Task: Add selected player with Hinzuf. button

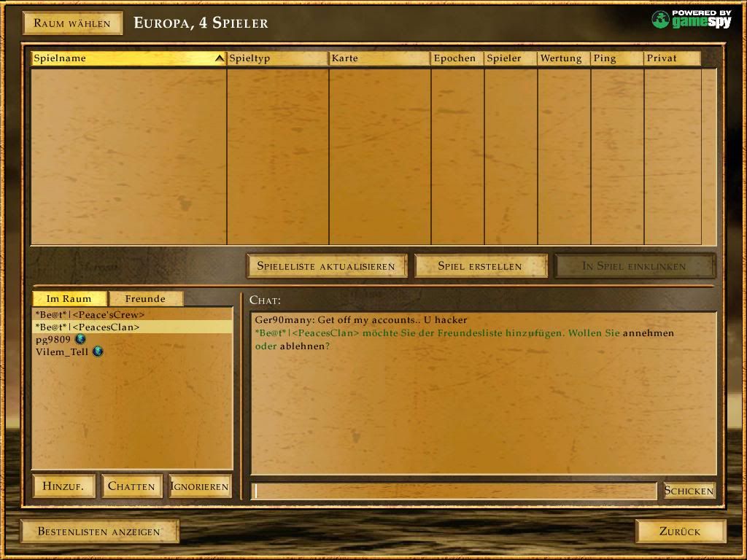Action: point(63,486)
